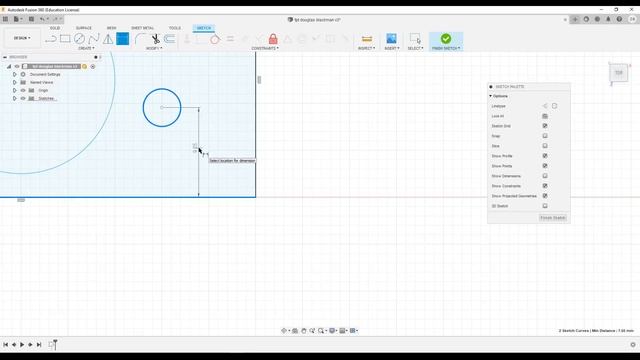Click Finish Sketch button in Sketch Palette

[x=553, y=218]
